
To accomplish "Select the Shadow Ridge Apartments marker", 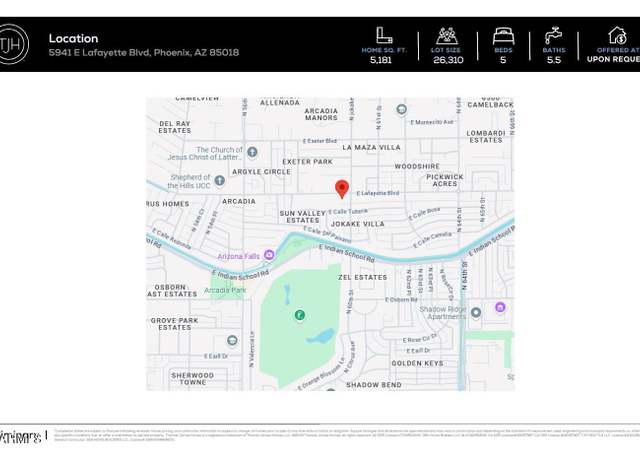I will point(476,313).
